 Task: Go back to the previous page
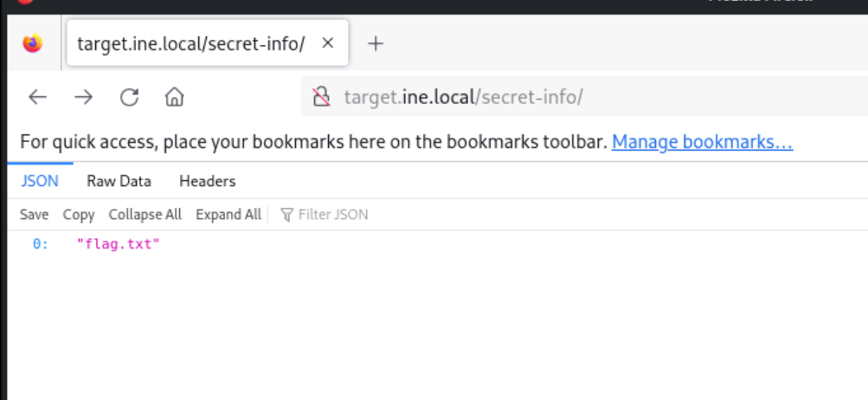pos(37,97)
